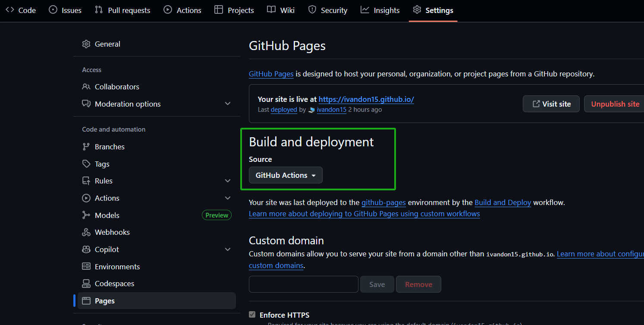Open the GitHub Actions source dropdown
The height and width of the screenshot is (325, 644).
pos(286,175)
